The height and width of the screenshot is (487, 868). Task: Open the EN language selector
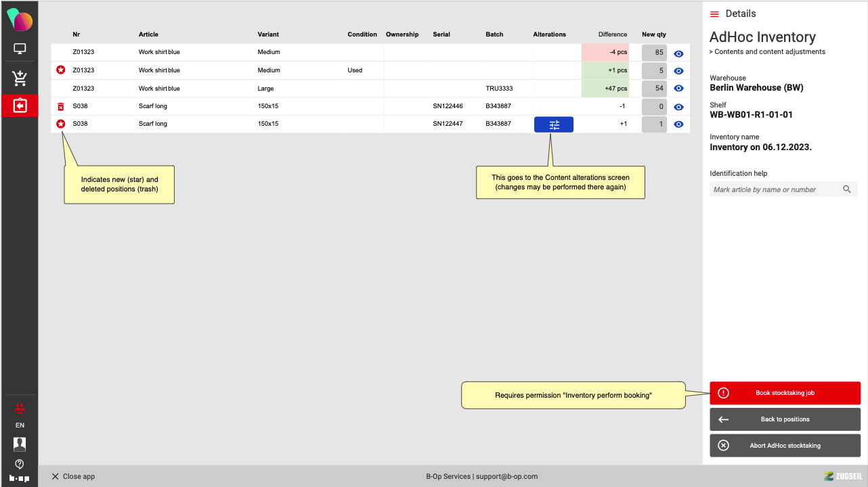(20, 425)
